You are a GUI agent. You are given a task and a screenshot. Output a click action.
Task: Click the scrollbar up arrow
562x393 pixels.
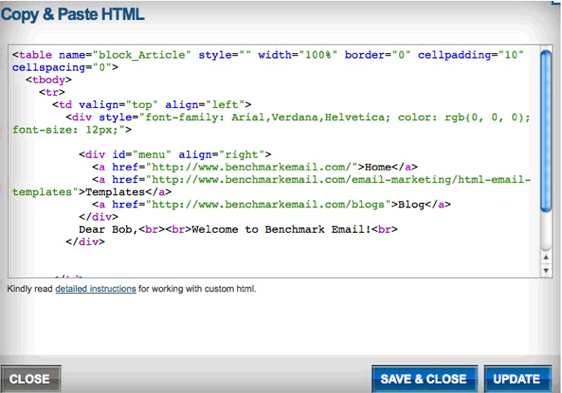click(546, 257)
